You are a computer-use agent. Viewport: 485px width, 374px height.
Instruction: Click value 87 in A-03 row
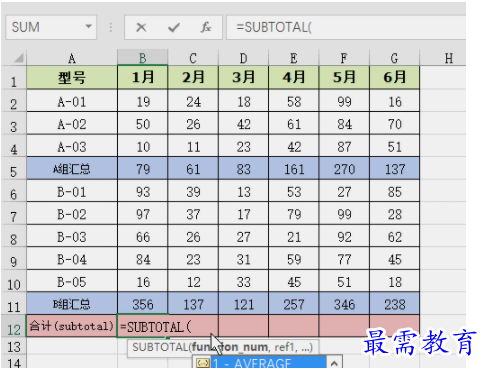344,146
